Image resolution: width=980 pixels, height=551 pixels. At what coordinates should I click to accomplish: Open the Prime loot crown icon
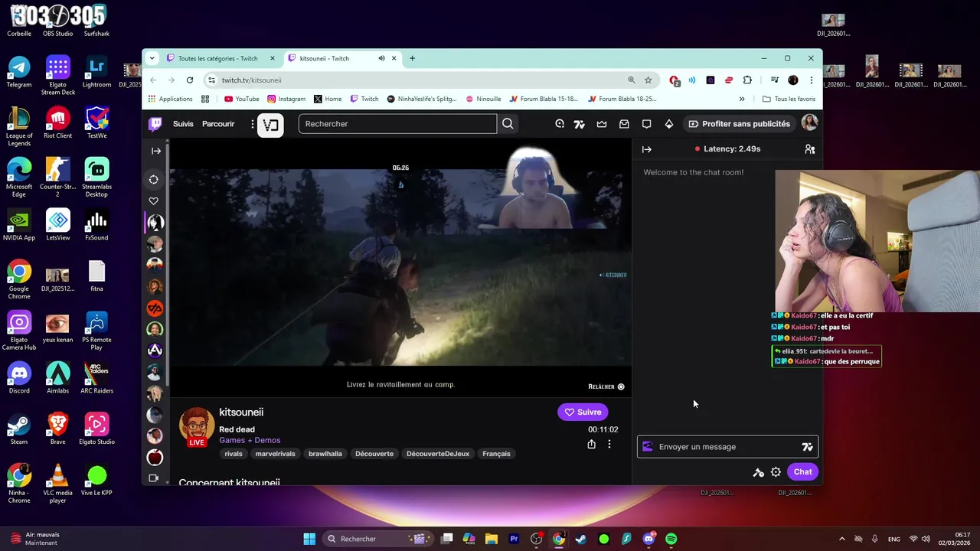[x=602, y=124]
